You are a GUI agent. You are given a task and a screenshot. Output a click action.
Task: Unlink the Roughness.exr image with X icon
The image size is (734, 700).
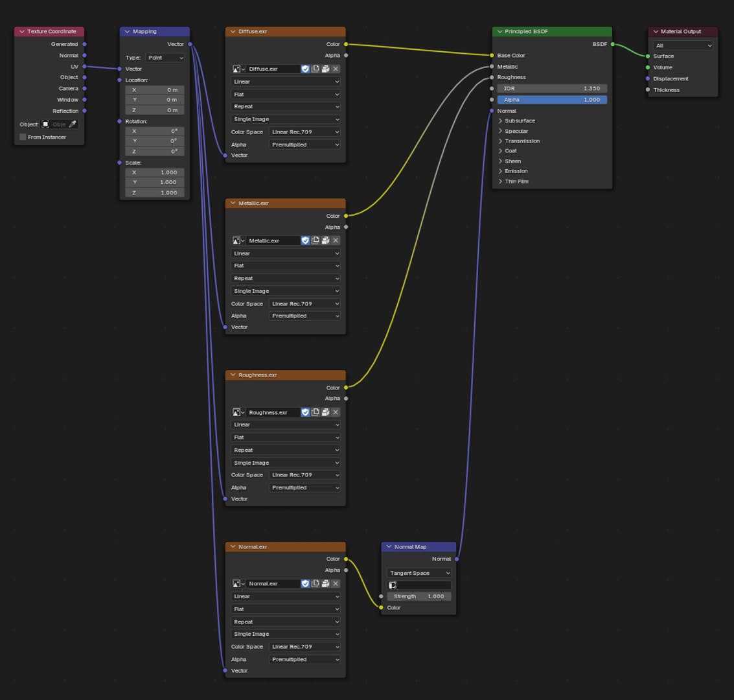(x=336, y=412)
